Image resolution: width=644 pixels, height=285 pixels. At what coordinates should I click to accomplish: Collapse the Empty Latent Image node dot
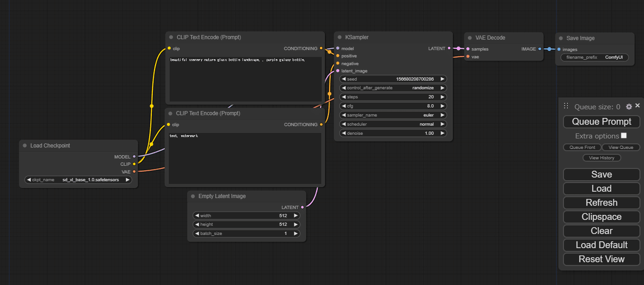click(193, 196)
